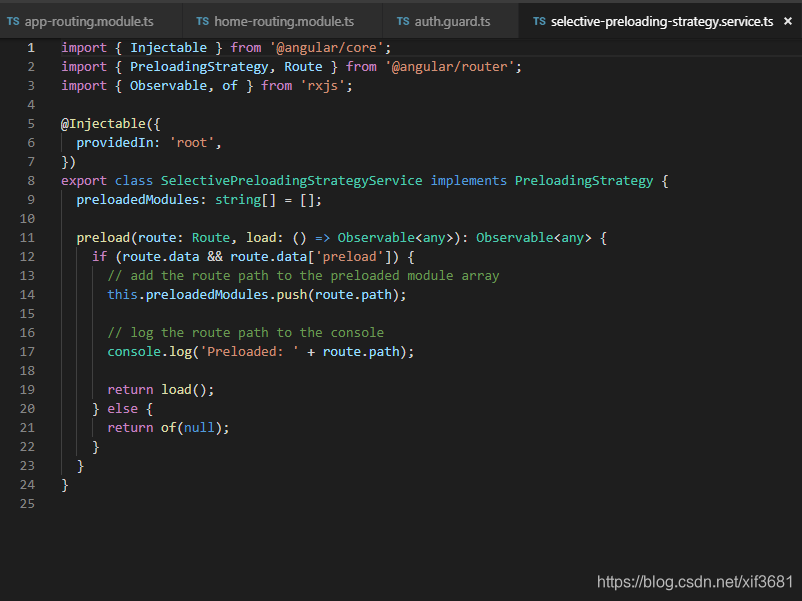Place cursor on '@angular/core' string
Image resolution: width=802 pixels, height=601 pixels.
(326, 48)
